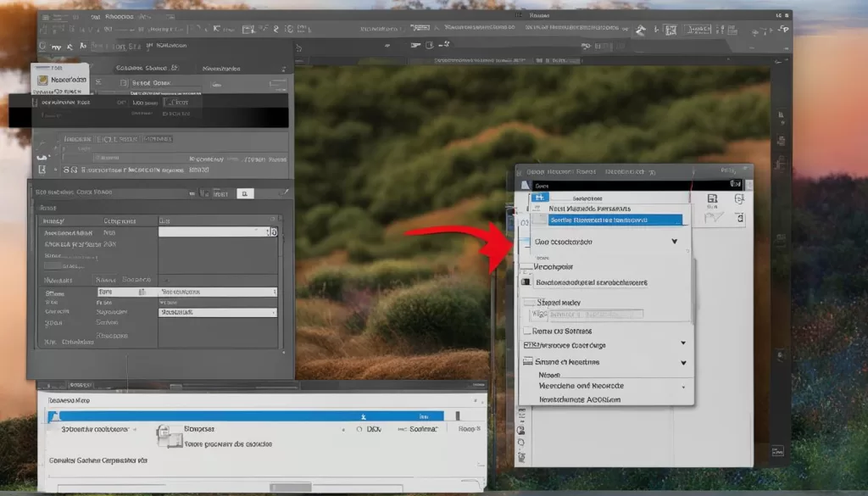Click the yellow folder icon in the top-left popup

click(x=42, y=81)
